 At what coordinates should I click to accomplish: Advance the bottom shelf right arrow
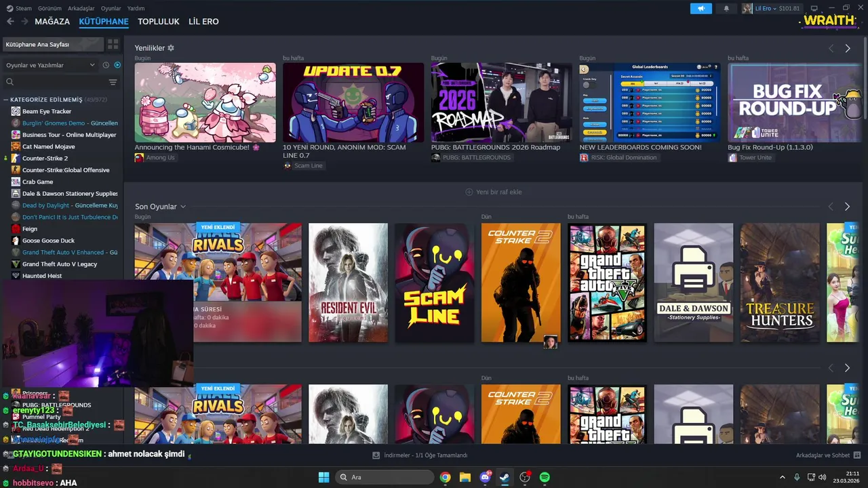coord(847,368)
